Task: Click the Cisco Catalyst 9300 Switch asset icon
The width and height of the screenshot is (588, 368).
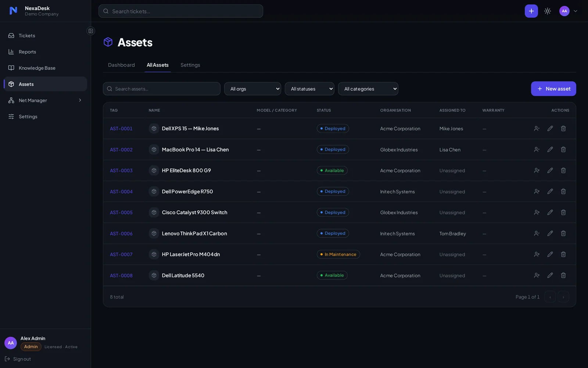Action: click(154, 212)
